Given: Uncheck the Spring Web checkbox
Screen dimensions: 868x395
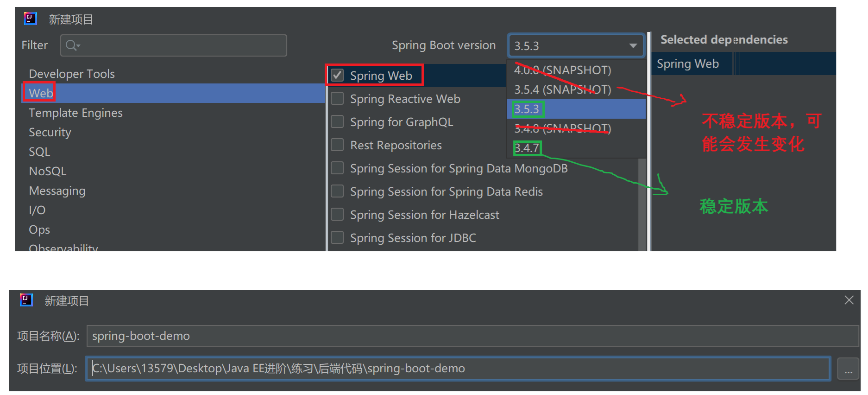Looking at the screenshot, I should pyautogui.click(x=337, y=75).
